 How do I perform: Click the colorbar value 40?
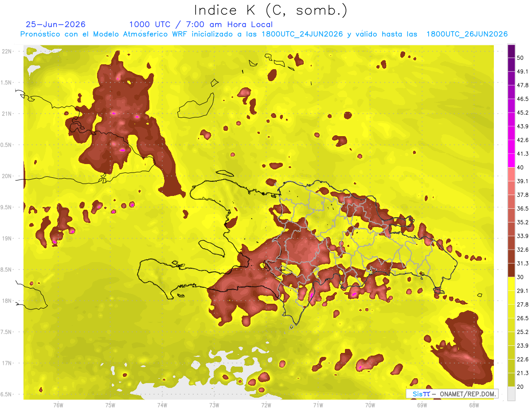click(x=520, y=167)
